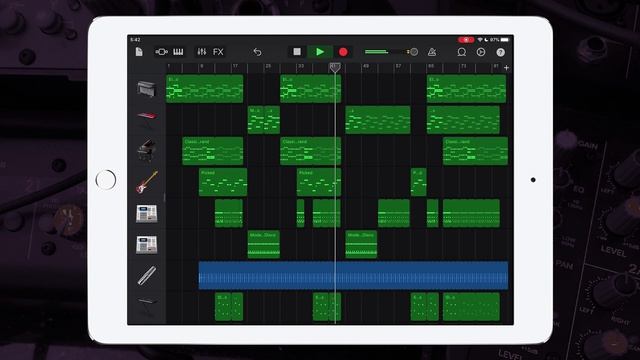Viewport: 640px width, 360px height.
Task: Open the FX effects panel
Action: tap(218, 52)
